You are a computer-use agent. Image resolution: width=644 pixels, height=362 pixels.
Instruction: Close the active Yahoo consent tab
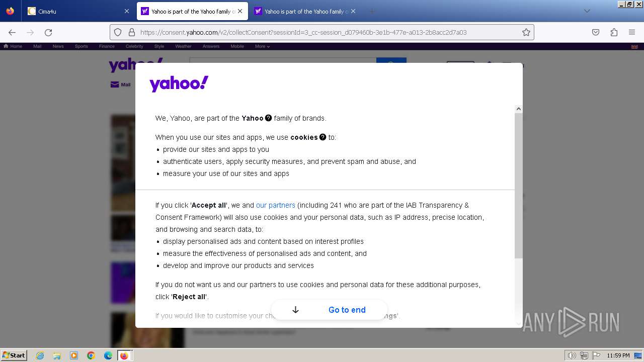(x=240, y=11)
